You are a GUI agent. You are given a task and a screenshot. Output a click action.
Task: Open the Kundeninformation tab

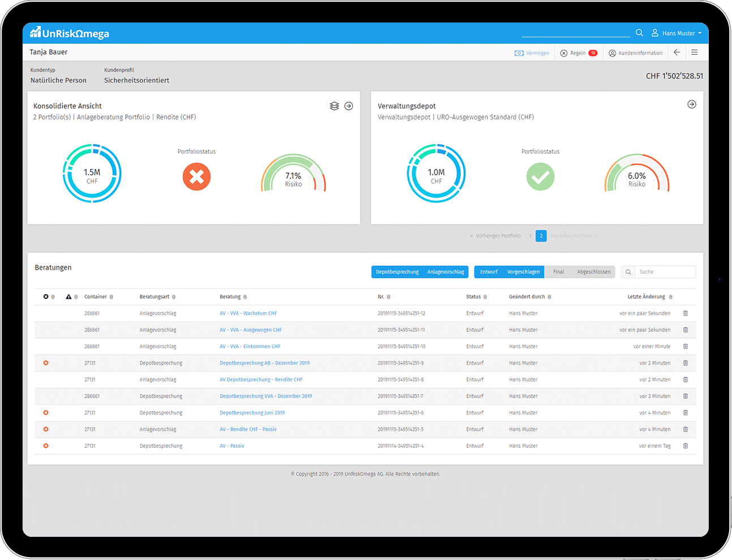click(636, 53)
